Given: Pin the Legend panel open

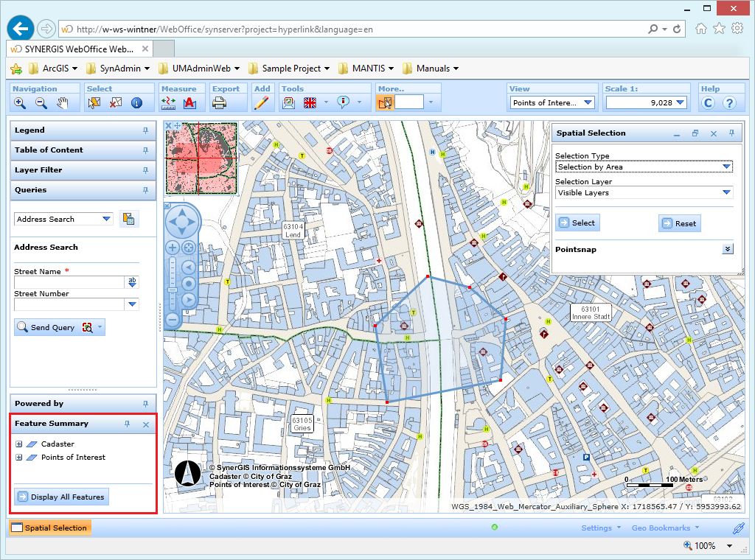Looking at the screenshot, I should 147,130.
